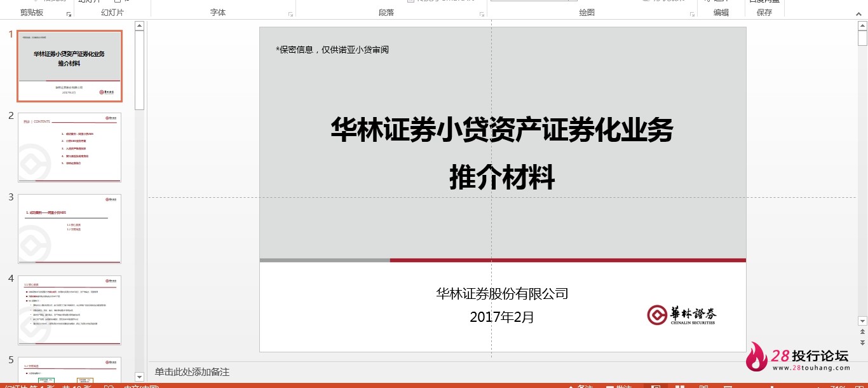Open slide 3 thumbnail in slide panel
Image resolution: width=868 pixels, height=388 pixels.
tap(70, 229)
